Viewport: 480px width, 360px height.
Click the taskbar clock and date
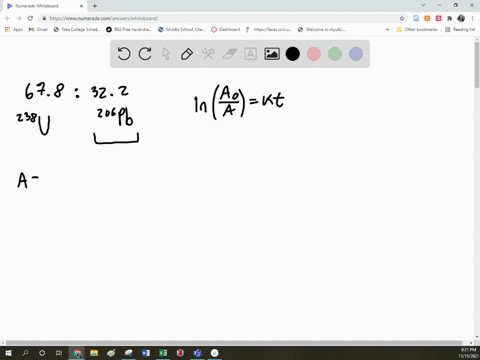[x=468, y=353]
